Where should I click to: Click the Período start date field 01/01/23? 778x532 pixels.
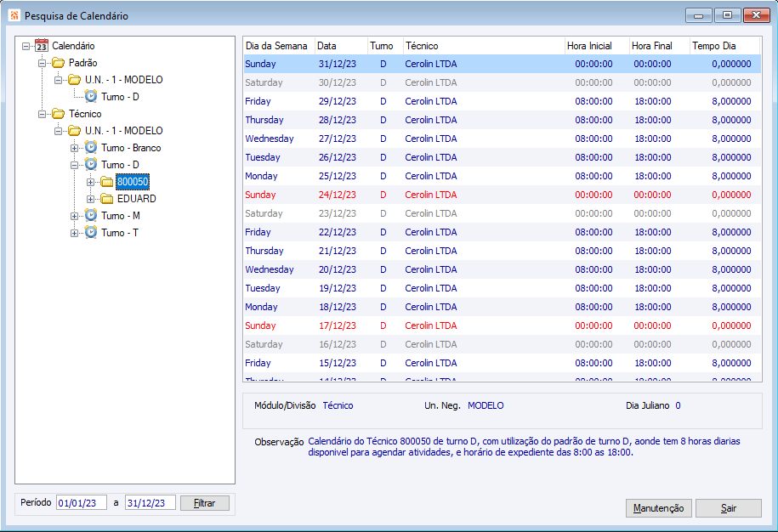pyautogui.click(x=82, y=503)
